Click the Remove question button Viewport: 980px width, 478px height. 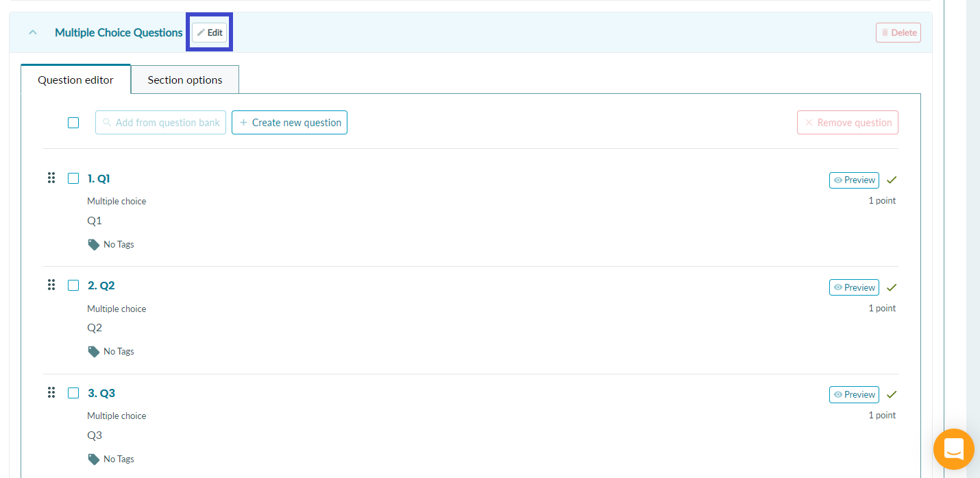848,123
